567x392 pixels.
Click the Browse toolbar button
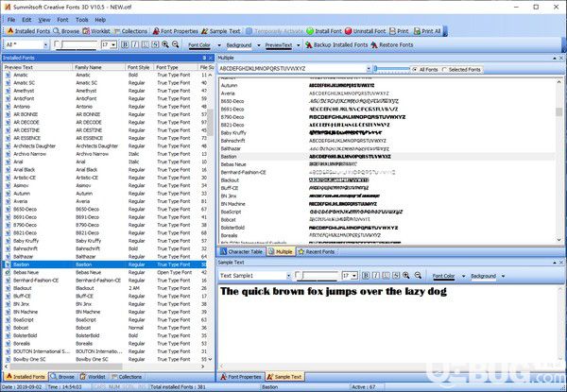(66, 31)
